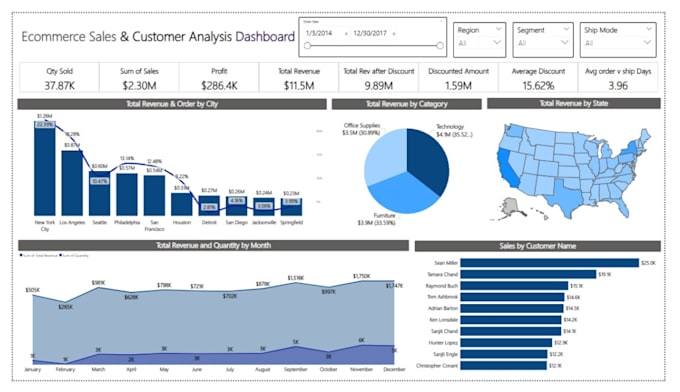Select the Sean Miller sales bar

[x=549, y=263]
